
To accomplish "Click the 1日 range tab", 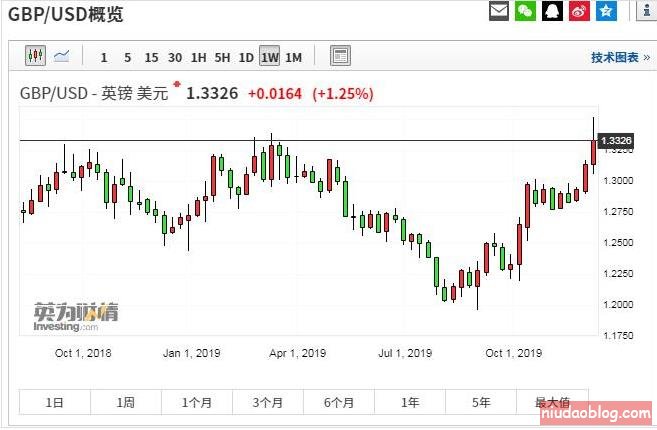I will pos(55,403).
